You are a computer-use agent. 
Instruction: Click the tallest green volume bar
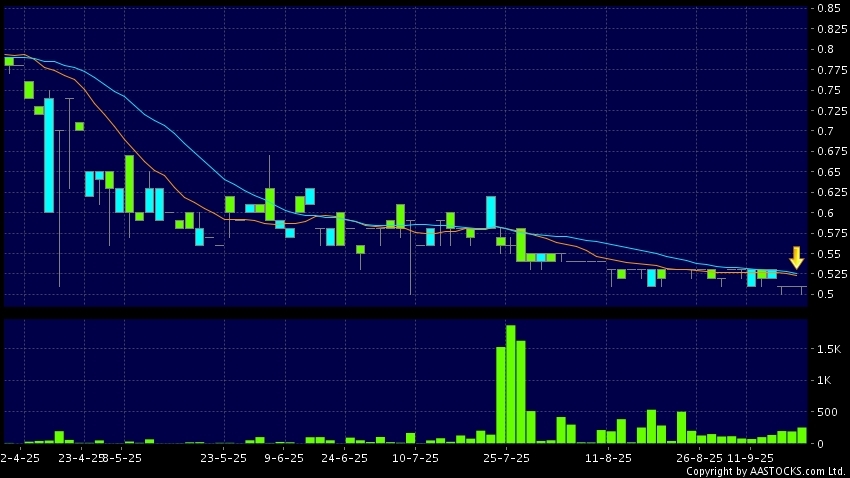511,384
